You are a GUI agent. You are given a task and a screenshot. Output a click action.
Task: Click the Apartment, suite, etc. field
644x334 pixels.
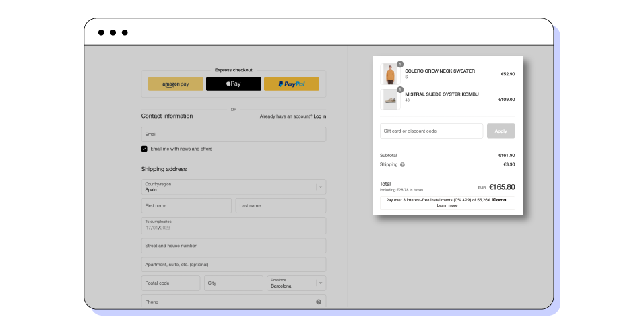(233, 265)
